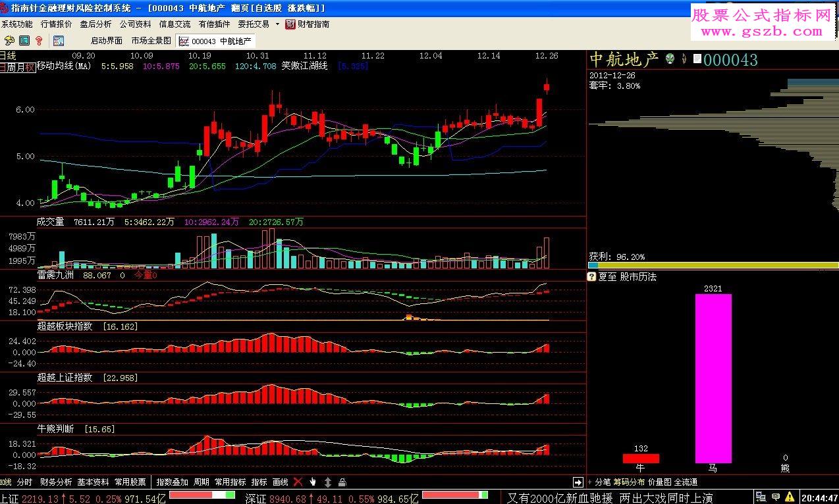Open help via the red question-mark icon

[39, 41]
